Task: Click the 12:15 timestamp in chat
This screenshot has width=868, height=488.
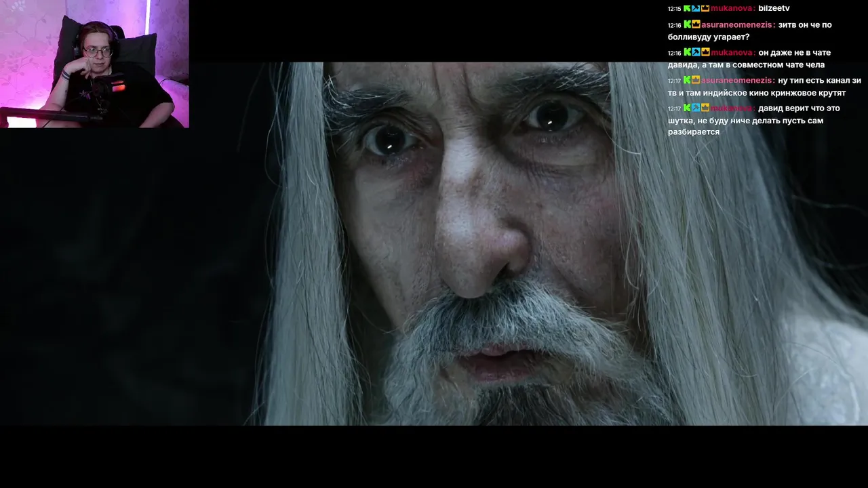Action: click(674, 9)
